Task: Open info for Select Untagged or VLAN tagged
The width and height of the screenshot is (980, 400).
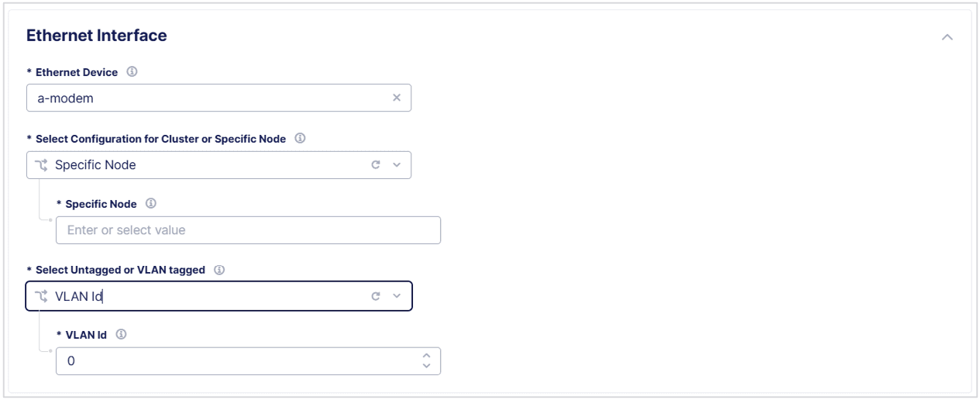Action: [x=219, y=271]
